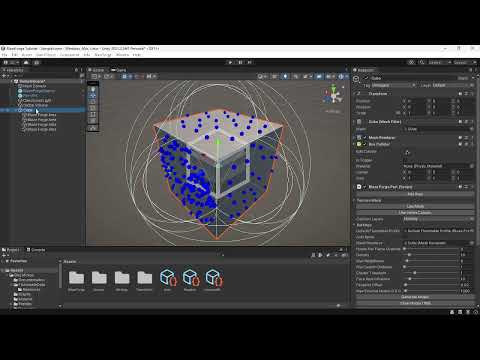This screenshot has height=360, width=480.
Task: Select the Transform tool in Scene overlay
Action: coord(93,121)
